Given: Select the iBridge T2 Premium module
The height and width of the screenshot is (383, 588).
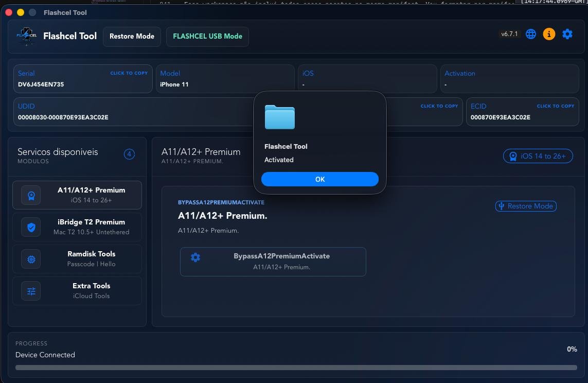Looking at the screenshot, I should pos(77,227).
